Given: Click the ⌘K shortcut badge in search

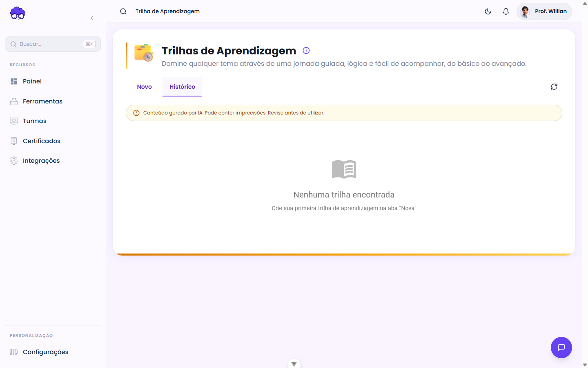Looking at the screenshot, I should pos(89,44).
